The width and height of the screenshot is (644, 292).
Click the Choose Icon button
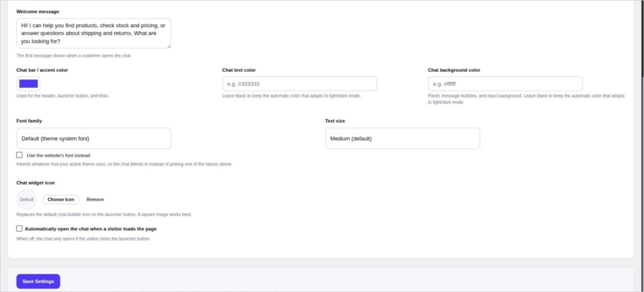(61, 199)
